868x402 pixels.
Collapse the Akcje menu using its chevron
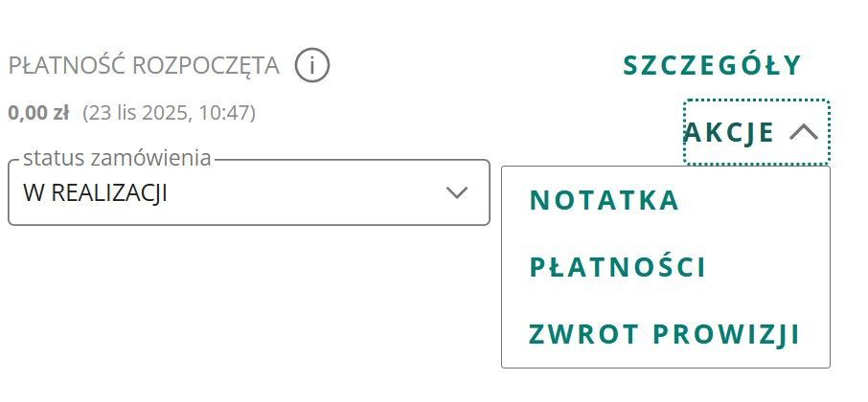tap(804, 133)
